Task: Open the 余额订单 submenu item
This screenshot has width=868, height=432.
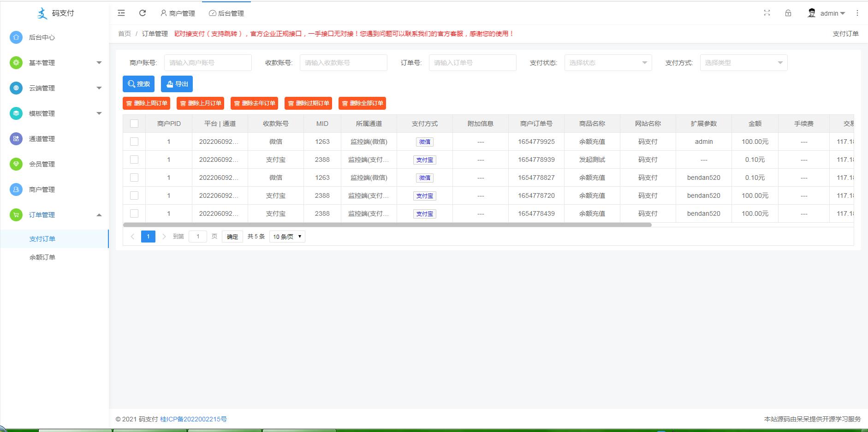Action: click(42, 257)
